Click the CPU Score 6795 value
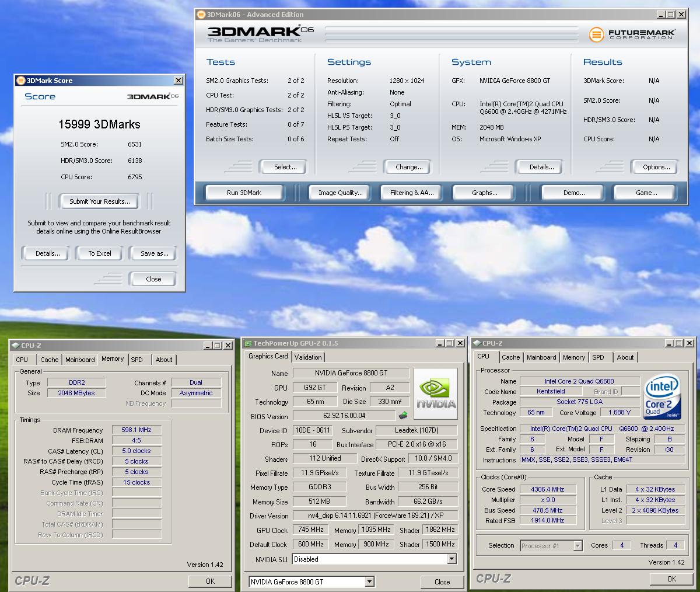The image size is (700, 592). 135,177
